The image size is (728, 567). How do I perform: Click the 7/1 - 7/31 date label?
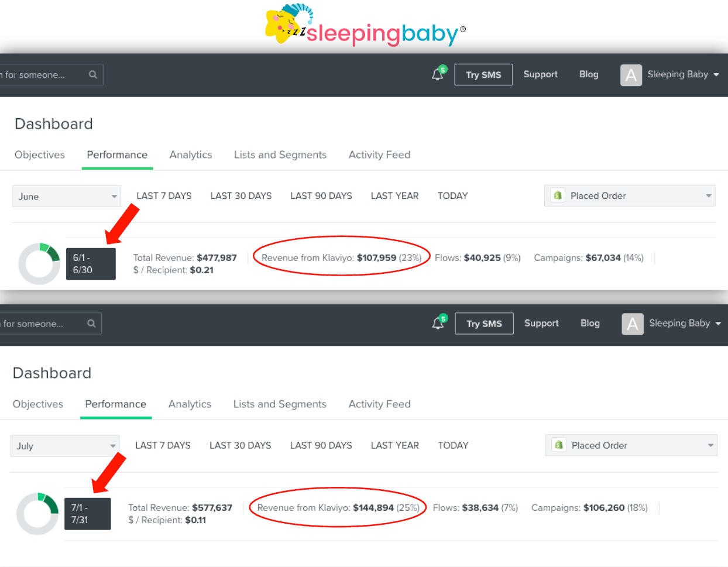(x=87, y=514)
